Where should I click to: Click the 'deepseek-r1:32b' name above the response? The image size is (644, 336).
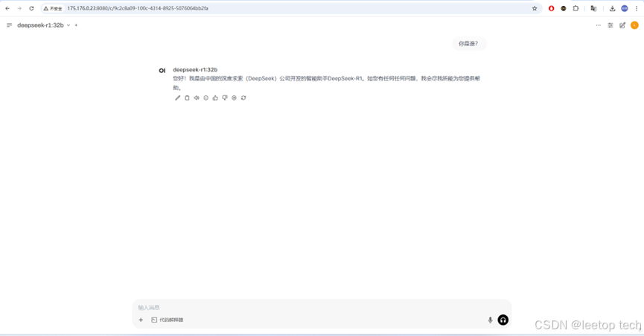(x=195, y=69)
